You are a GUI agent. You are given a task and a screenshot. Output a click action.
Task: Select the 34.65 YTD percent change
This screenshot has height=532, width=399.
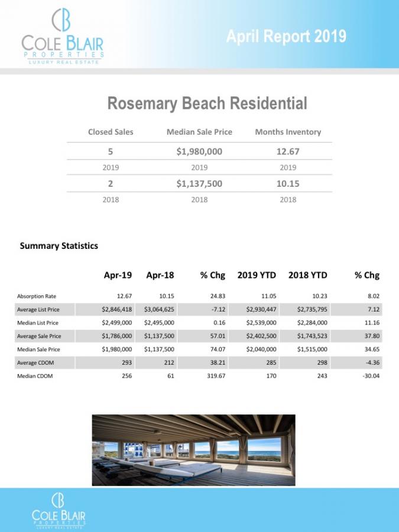372,349
